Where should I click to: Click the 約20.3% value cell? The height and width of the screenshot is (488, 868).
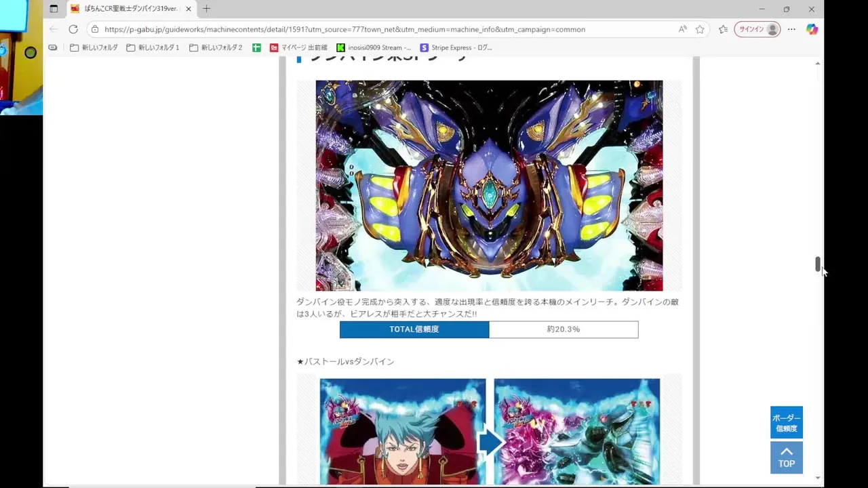point(564,329)
